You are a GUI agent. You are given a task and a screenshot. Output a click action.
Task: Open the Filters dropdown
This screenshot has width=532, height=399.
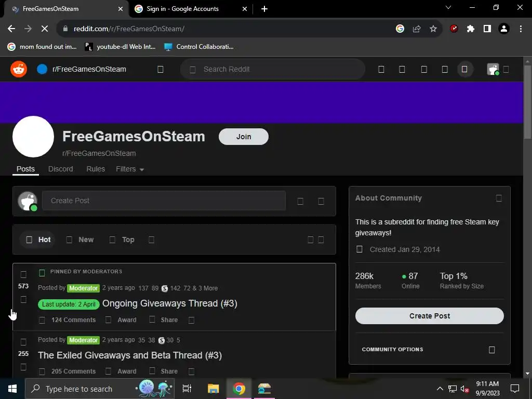click(130, 169)
